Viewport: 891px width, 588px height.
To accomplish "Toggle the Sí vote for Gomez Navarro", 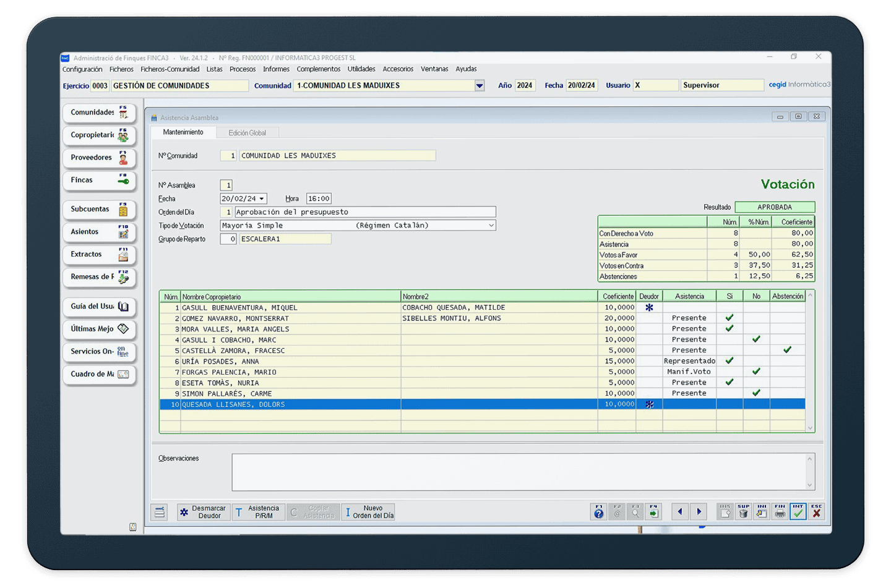I will tap(730, 318).
